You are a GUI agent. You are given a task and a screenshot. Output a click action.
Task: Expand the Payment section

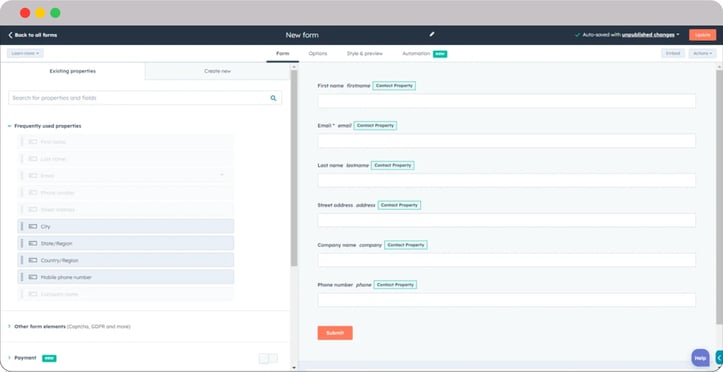pyautogui.click(x=10, y=358)
